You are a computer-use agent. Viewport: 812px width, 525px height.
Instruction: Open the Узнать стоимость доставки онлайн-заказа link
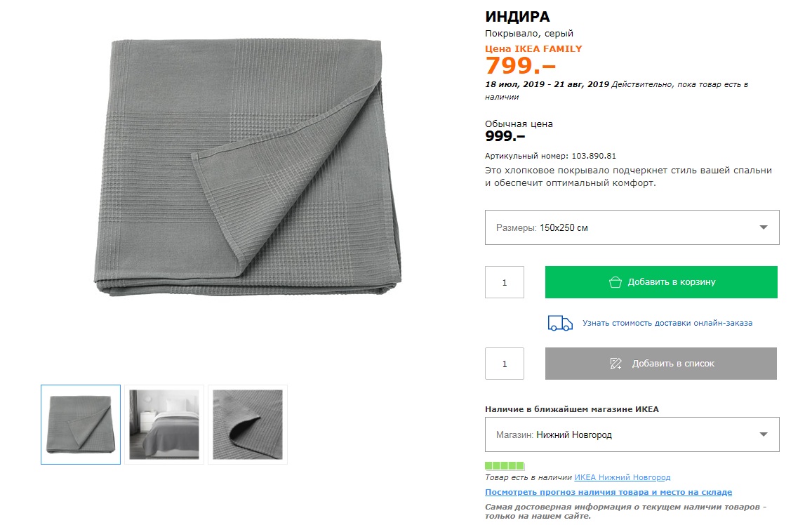click(x=667, y=323)
